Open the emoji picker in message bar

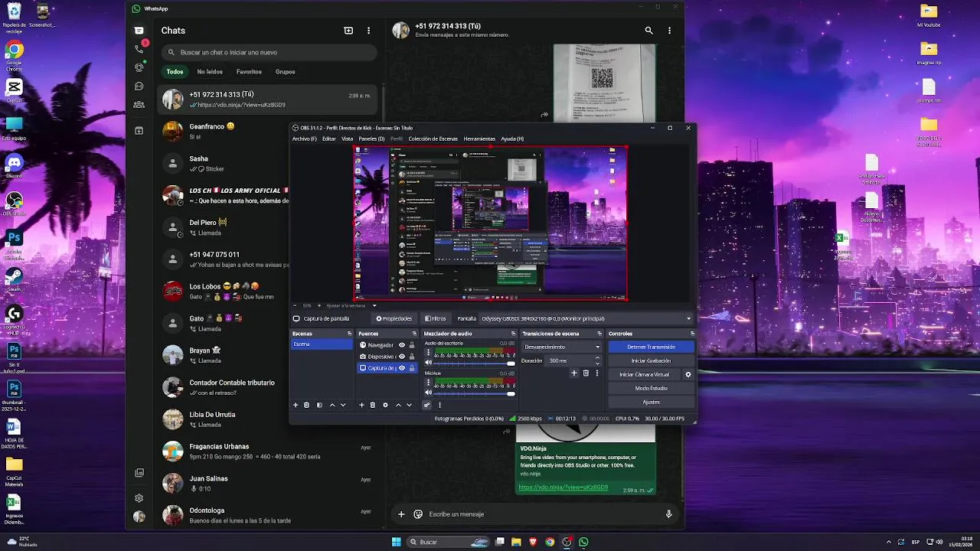[x=418, y=514]
